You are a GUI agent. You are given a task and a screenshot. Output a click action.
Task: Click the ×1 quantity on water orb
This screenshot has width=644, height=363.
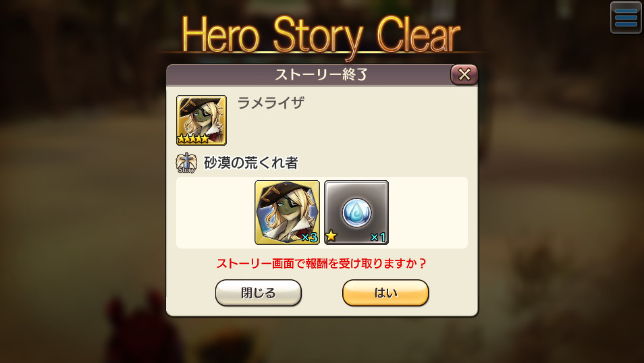click(x=378, y=237)
